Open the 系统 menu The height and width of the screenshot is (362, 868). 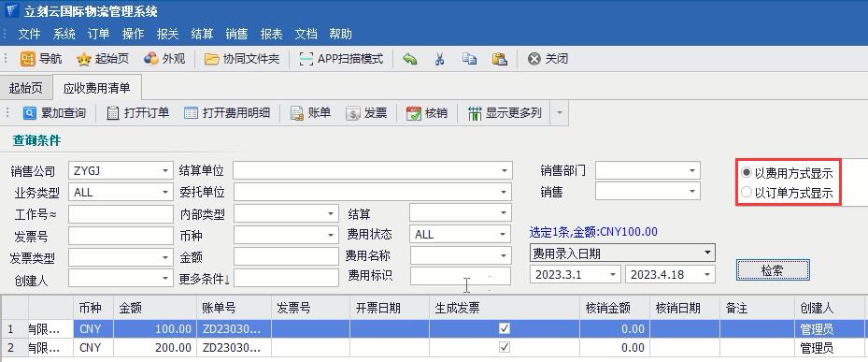[64, 35]
